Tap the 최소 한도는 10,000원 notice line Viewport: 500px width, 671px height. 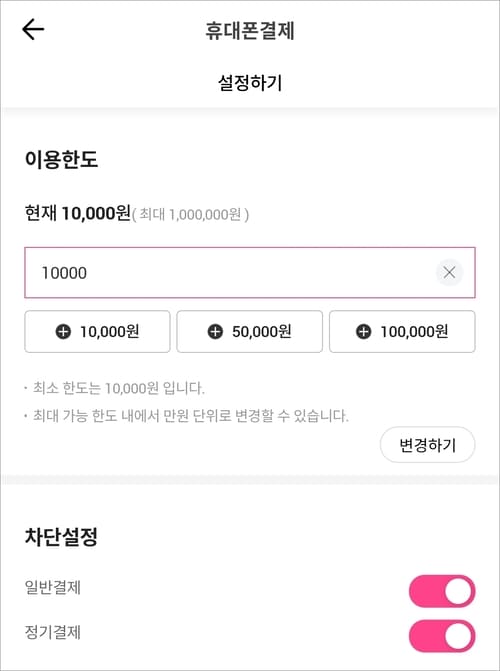(x=114, y=389)
